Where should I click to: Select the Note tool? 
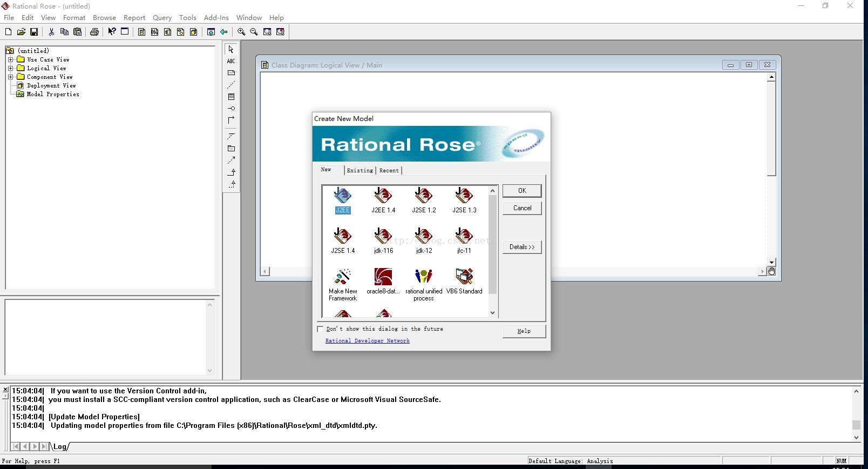pos(231,73)
